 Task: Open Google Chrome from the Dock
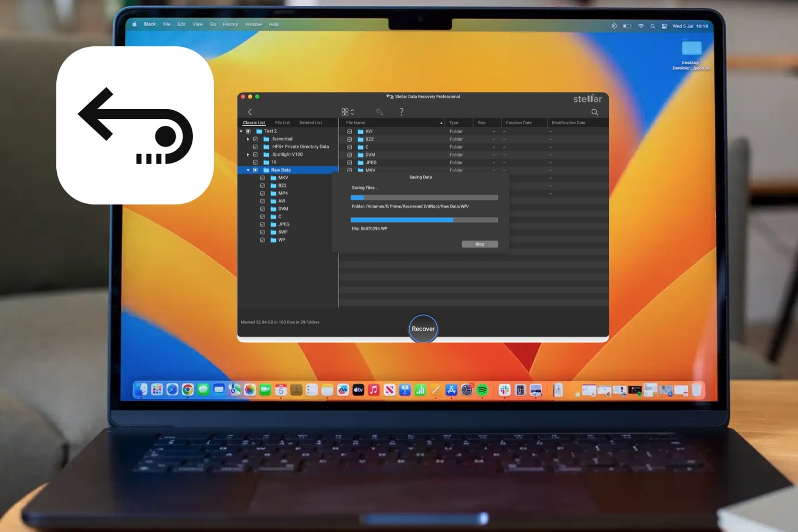188,390
